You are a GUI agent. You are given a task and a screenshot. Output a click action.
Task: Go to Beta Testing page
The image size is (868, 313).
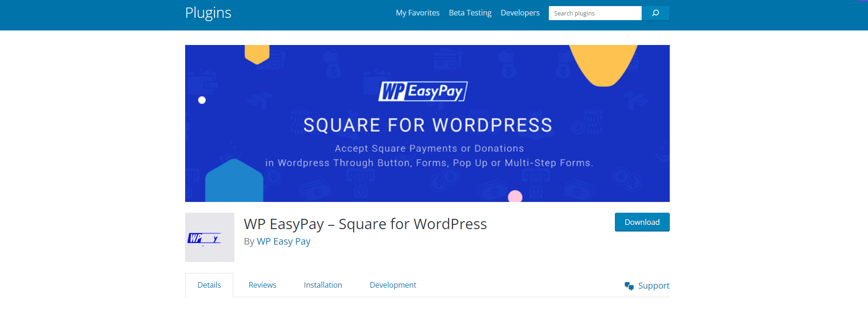(x=470, y=13)
